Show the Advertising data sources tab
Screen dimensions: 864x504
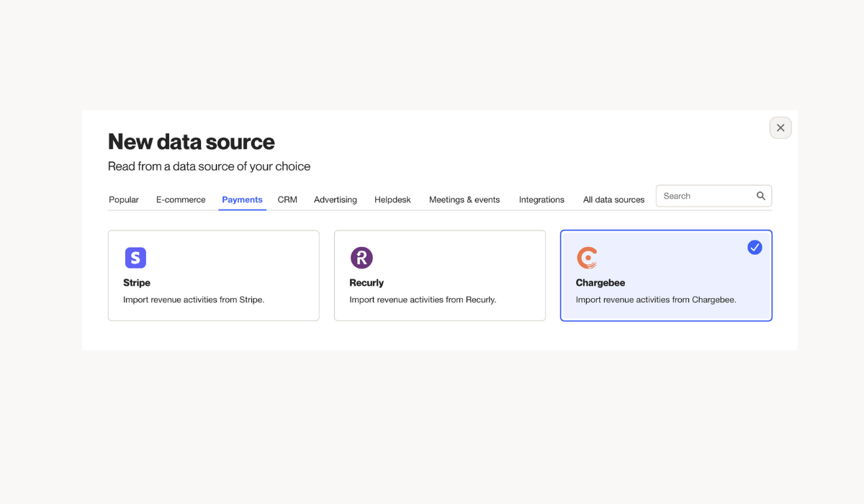(336, 199)
